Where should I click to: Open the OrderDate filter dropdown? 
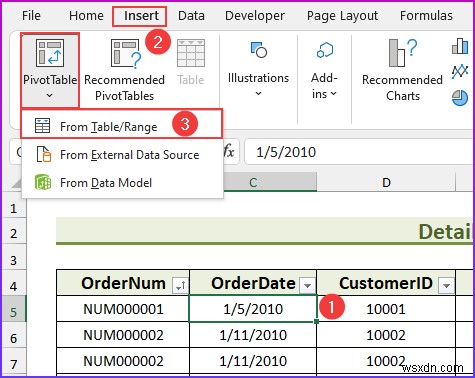click(x=307, y=285)
